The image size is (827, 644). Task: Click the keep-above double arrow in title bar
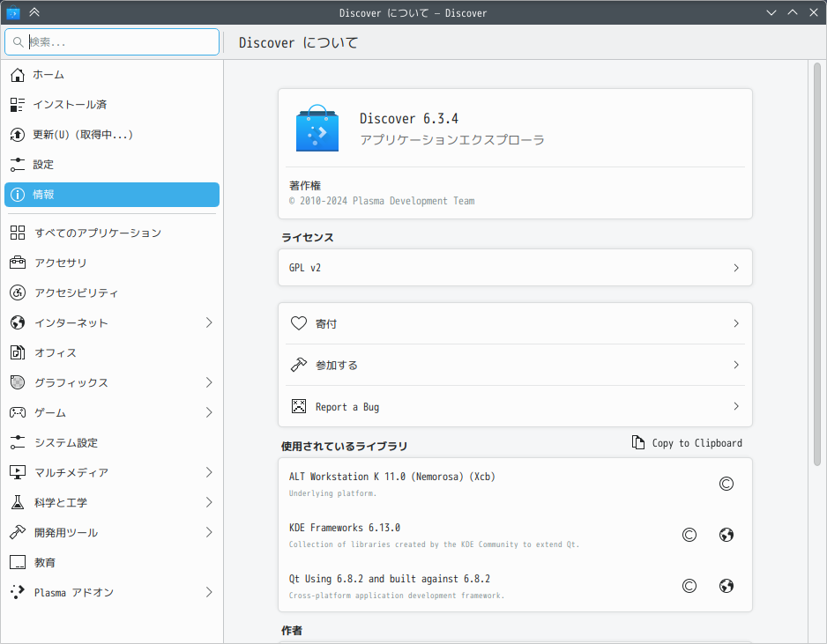[34, 12]
